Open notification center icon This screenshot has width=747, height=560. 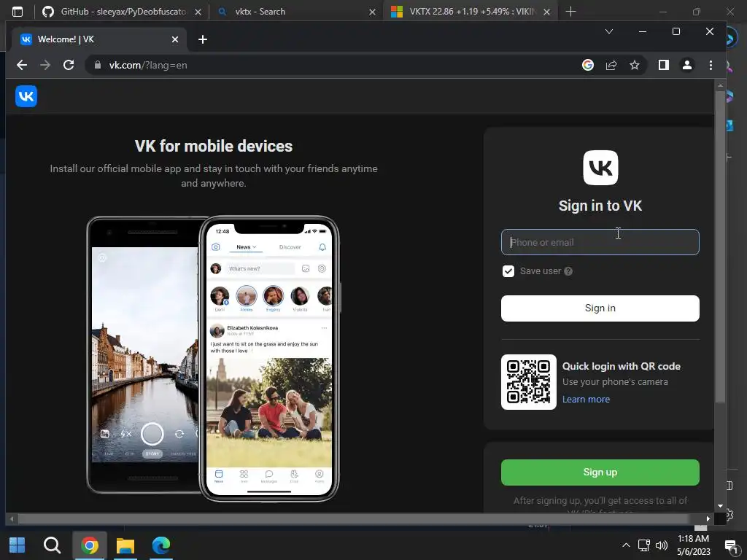731,545
